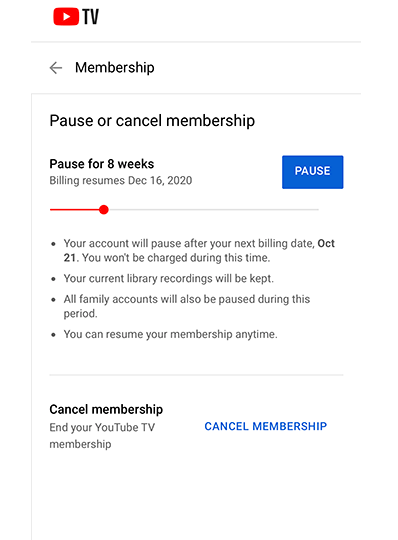Click the family accounts bullet point
This screenshot has height=540, width=398.
[x=187, y=306]
